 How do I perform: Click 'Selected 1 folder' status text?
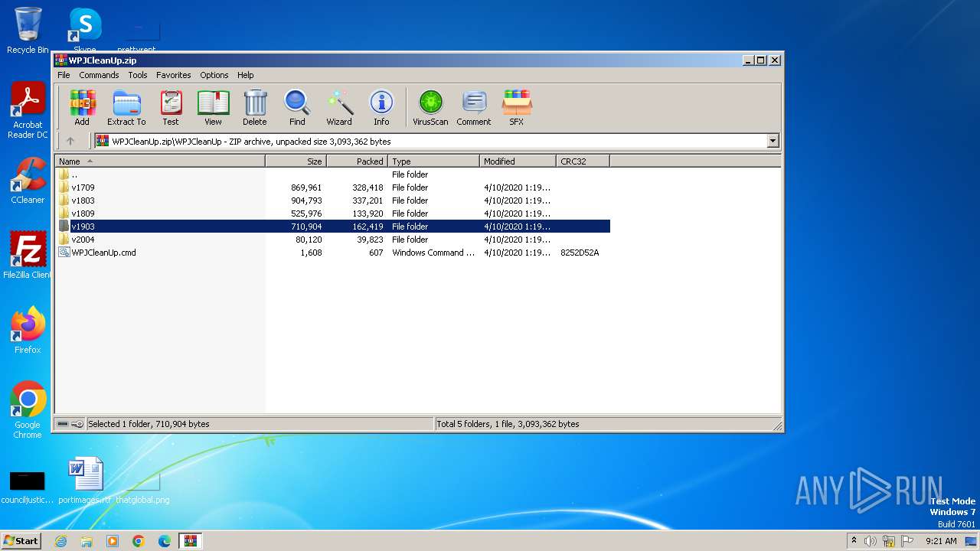point(149,424)
